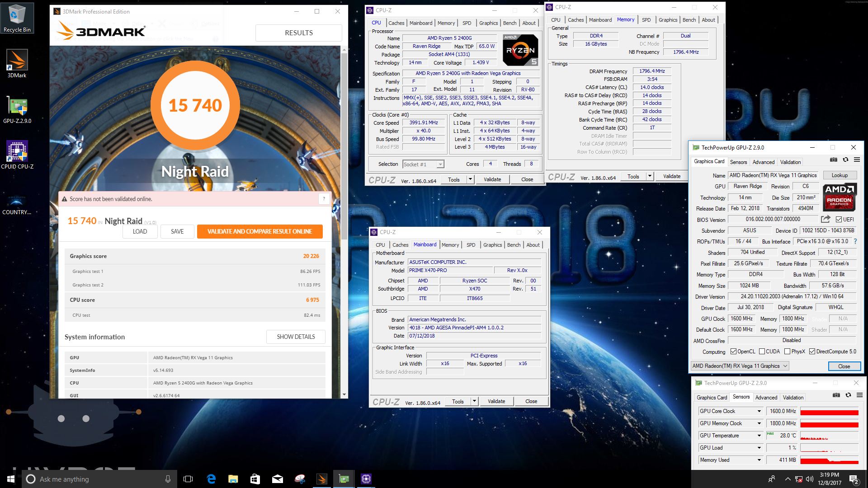Switch to CPU-Z via its taskbar icon
Image resolution: width=868 pixels, height=488 pixels.
(366, 479)
